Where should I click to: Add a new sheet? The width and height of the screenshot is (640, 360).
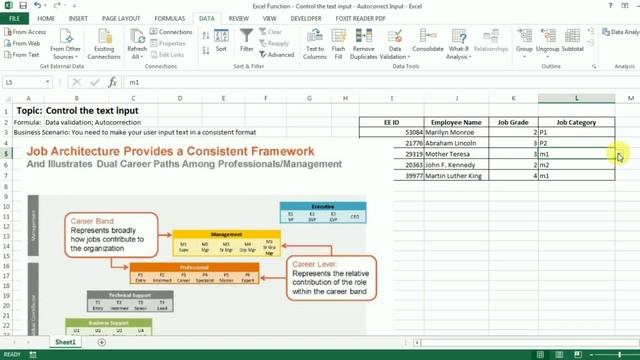pos(102,342)
